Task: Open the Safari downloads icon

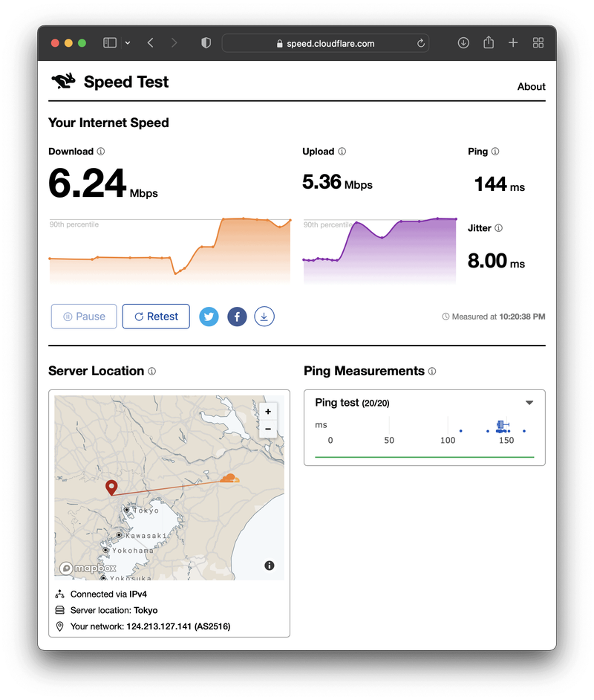Action: point(463,43)
